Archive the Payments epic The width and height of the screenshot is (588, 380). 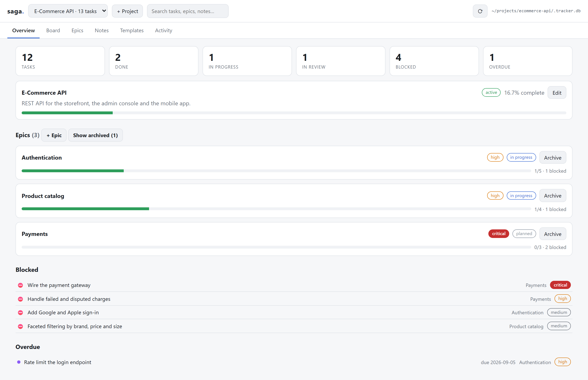553,234
